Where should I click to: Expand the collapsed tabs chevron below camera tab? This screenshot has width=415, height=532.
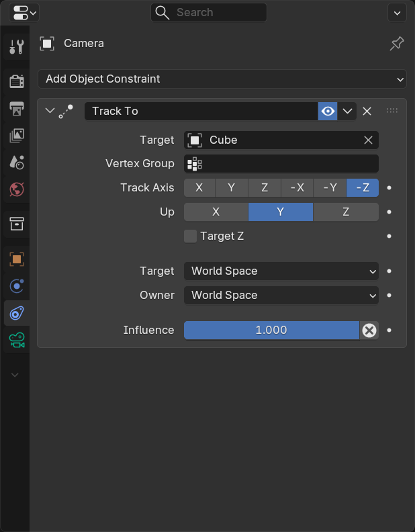pos(15,375)
